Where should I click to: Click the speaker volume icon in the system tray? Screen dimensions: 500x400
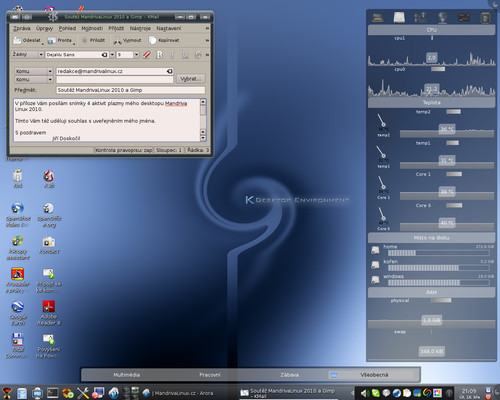click(364, 394)
